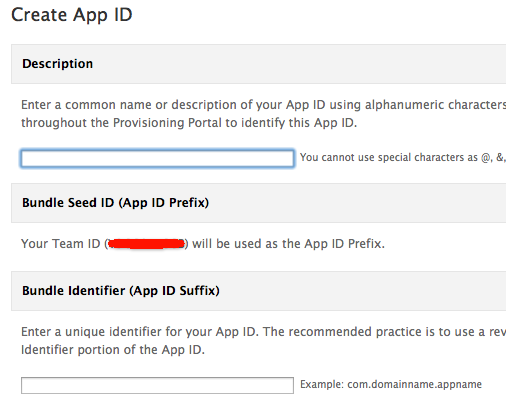Click the Example label beside bundle field
506x410 pixels.
point(322,384)
